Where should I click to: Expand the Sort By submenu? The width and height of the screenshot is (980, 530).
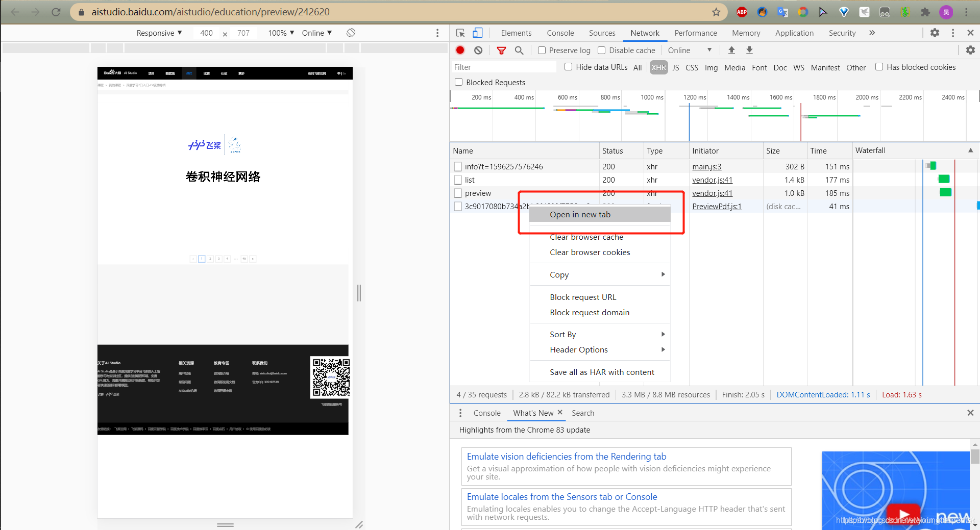click(600, 334)
